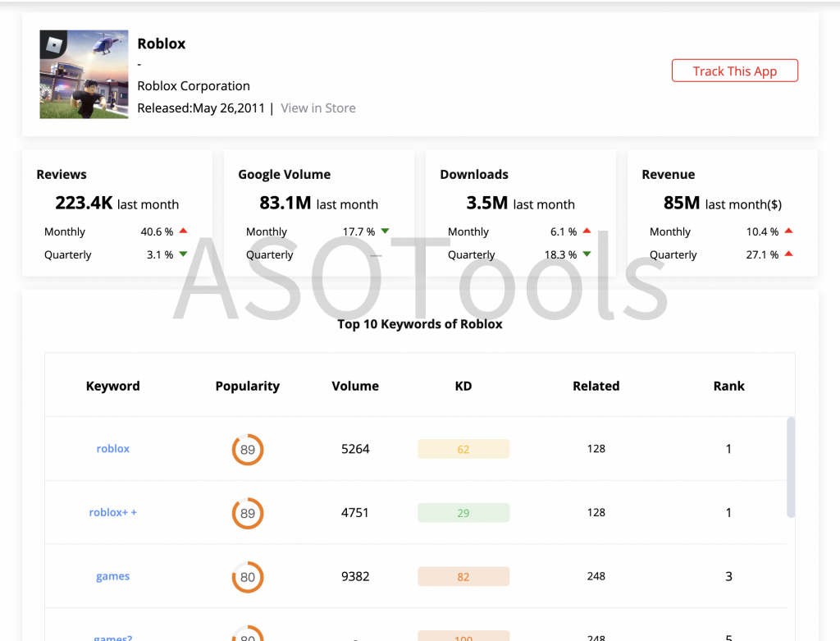
Task: Click the green down arrow for Google Volume Monthly
Action: tap(385, 231)
